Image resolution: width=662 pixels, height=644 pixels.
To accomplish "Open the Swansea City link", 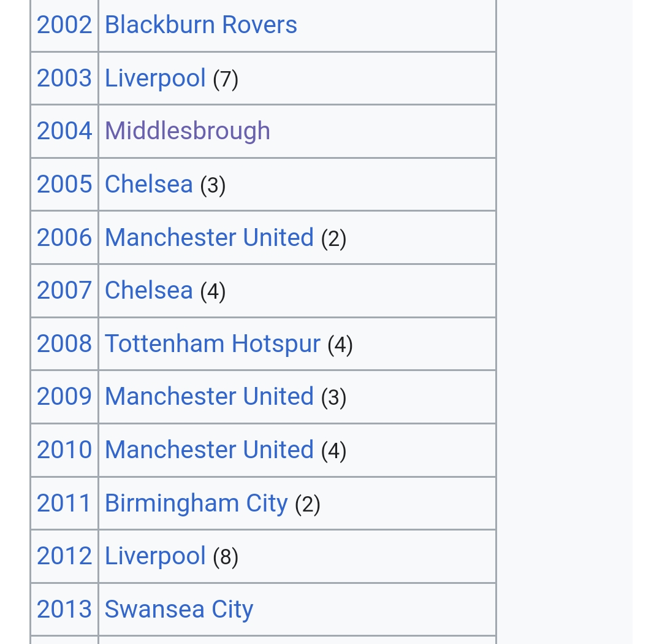I will pos(178,610).
